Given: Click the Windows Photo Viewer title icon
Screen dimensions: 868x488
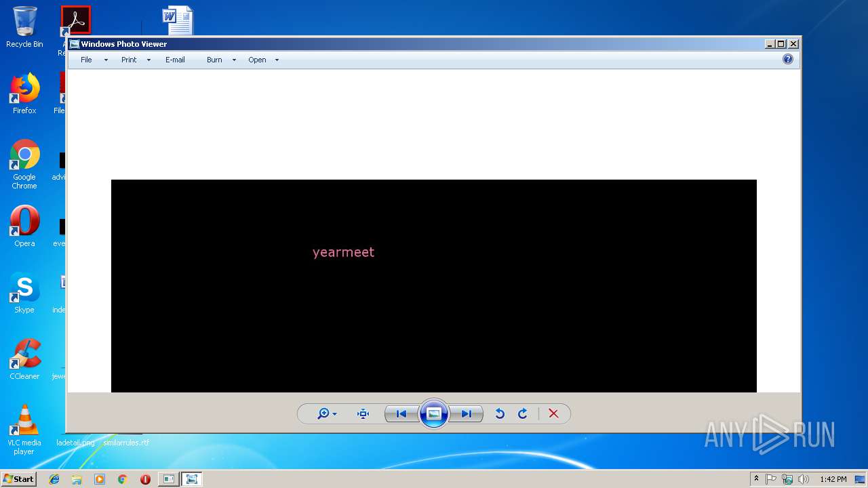Looking at the screenshot, I should tap(75, 44).
